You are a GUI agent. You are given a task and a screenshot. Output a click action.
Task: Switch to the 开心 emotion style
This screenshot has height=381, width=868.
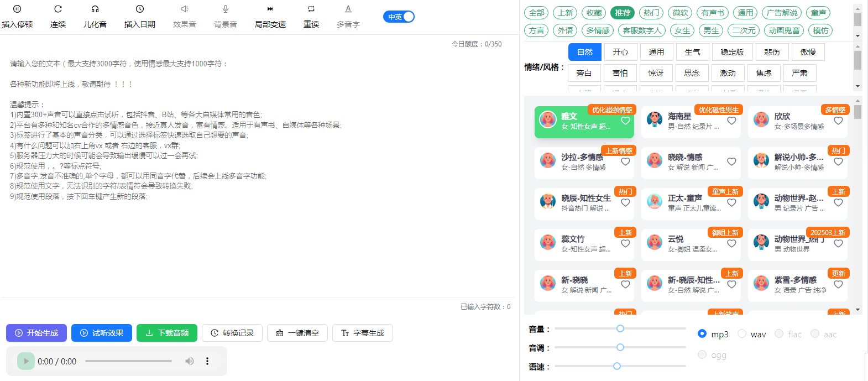620,52
